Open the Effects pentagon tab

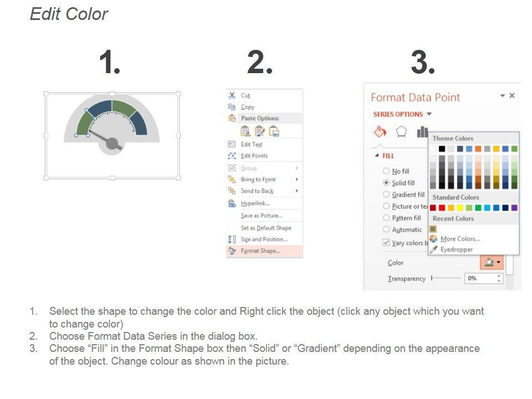401,132
